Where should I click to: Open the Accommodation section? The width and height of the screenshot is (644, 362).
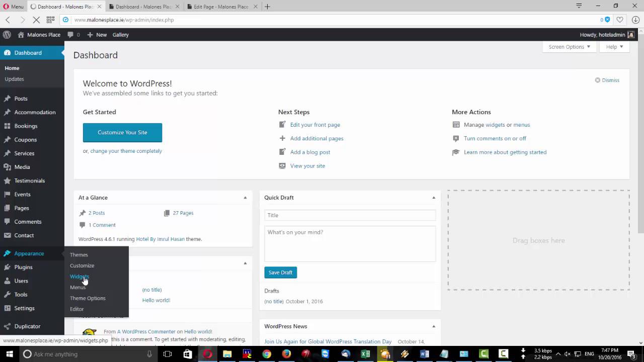pyautogui.click(x=35, y=112)
